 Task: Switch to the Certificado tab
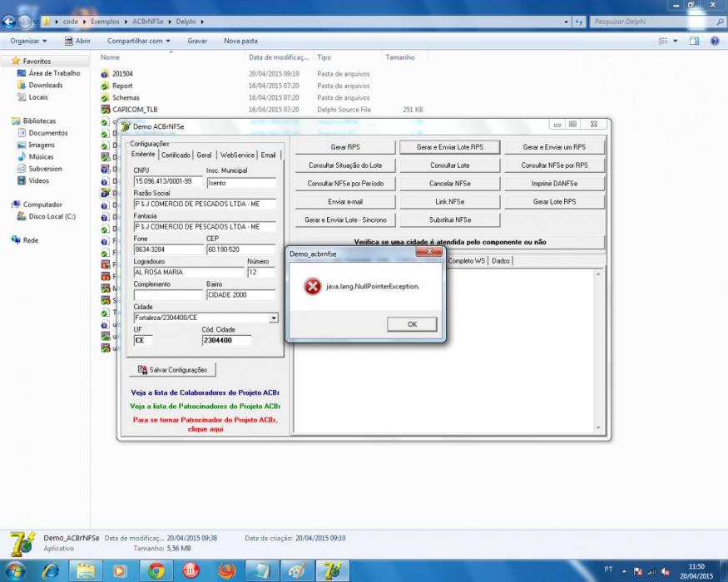[x=176, y=155]
